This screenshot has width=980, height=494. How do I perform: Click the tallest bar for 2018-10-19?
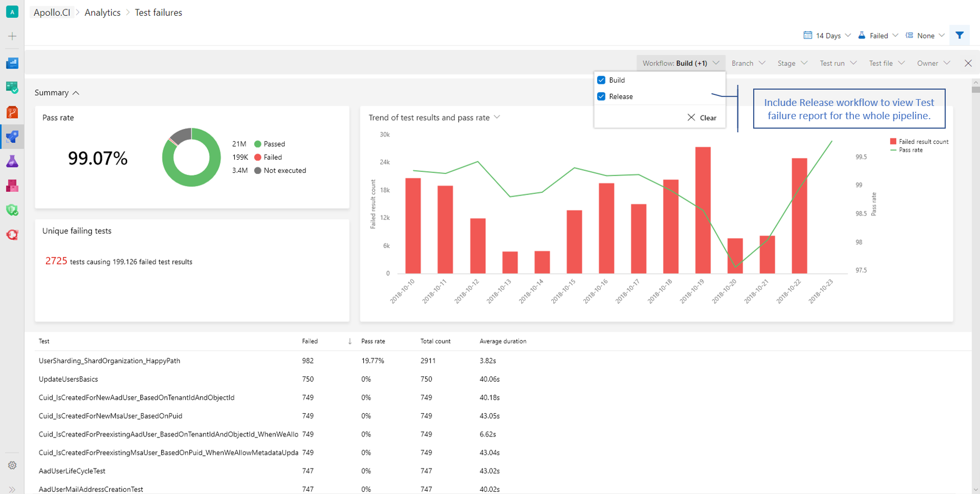[703, 210]
